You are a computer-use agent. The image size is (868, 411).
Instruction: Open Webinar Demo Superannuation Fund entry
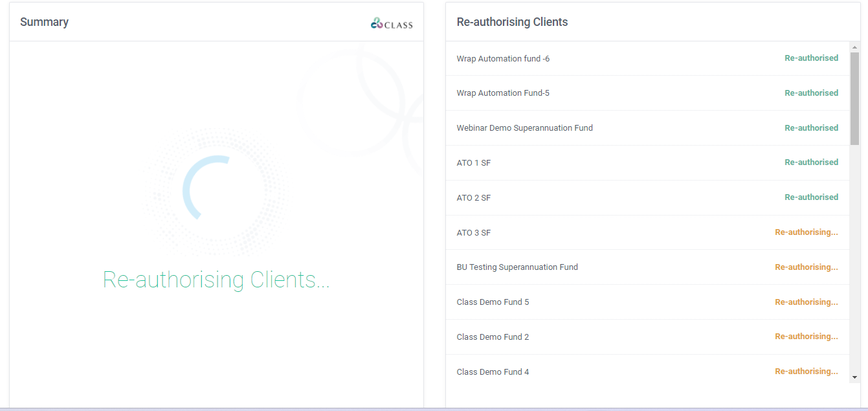524,128
